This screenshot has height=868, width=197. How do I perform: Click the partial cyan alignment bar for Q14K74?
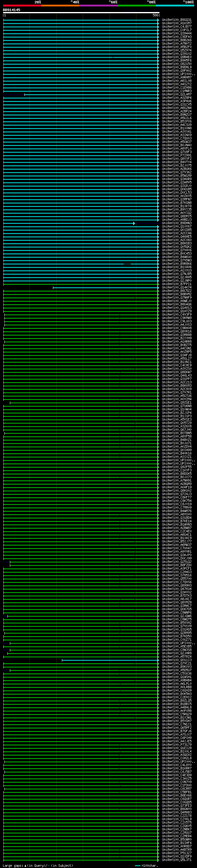[106, 288]
